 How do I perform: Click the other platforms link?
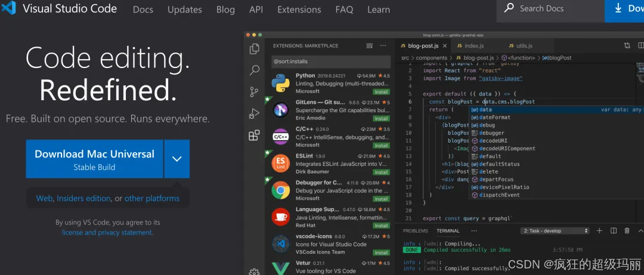pyautogui.click(x=152, y=199)
